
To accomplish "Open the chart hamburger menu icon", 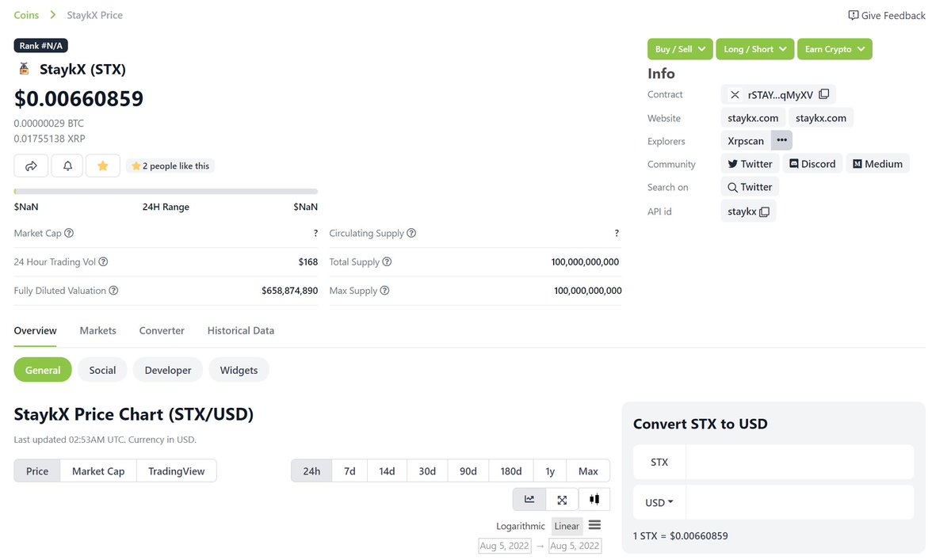I will (x=595, y=525).
